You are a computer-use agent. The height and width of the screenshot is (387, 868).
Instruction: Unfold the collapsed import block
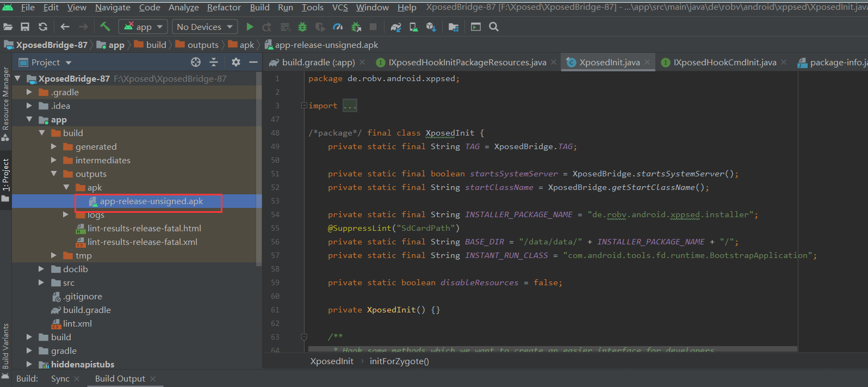[304, 106]
